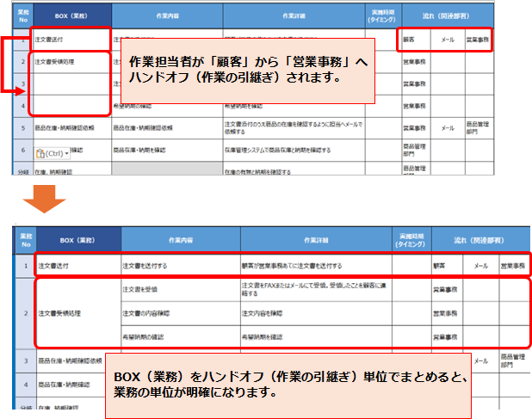Image resolution: width=532 pixels, height=419 pixels.
Task: Click メール cell in top table row 1
Action: pyautogui.click(x=448, y=40)
